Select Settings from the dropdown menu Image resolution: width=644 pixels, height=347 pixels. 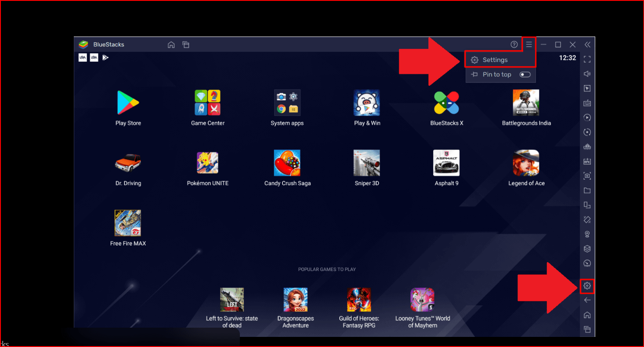[495, 60]
